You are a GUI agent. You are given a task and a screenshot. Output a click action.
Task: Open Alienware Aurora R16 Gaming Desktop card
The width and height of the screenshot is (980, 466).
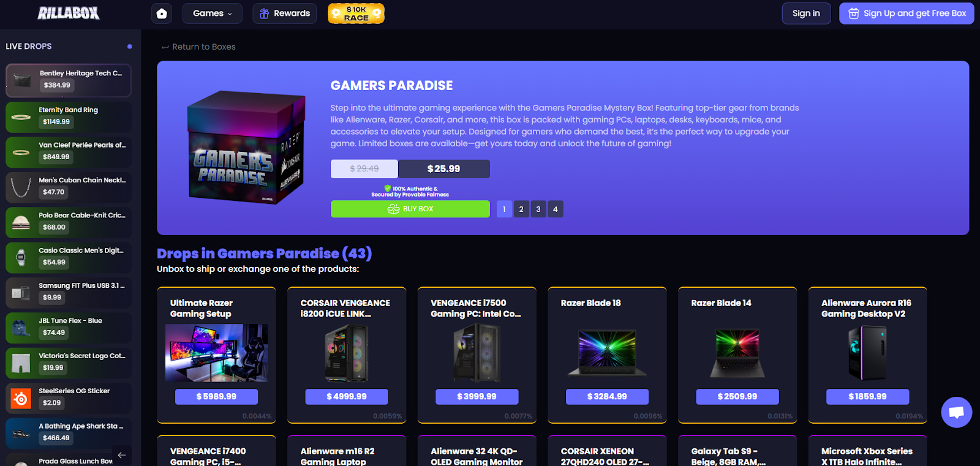click(867, 355)
